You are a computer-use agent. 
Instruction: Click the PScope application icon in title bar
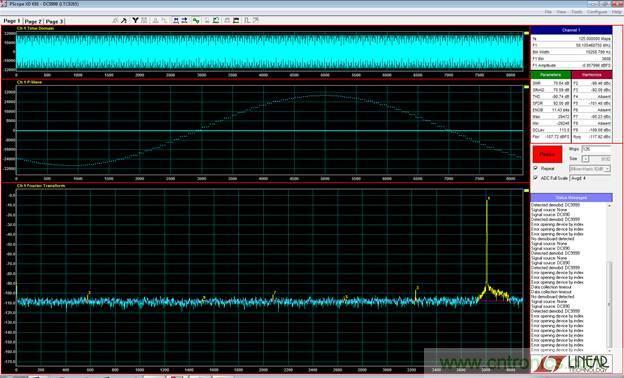tap(4, 4)
